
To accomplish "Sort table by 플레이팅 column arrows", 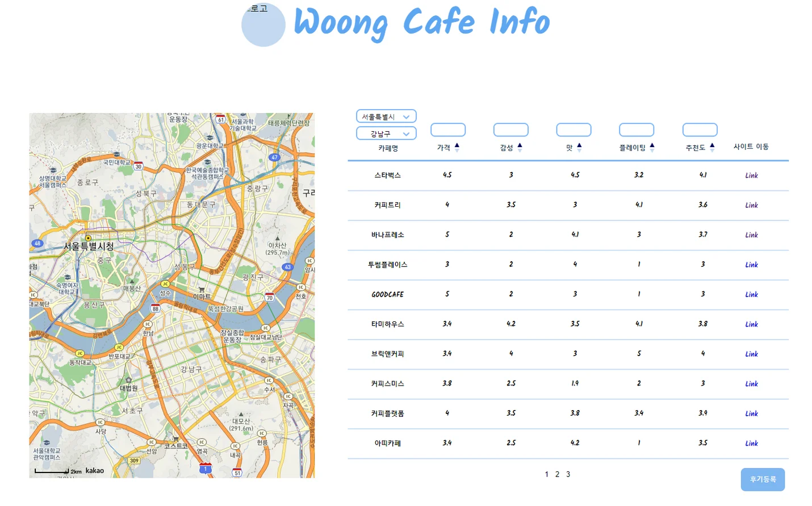I will 652,148.
